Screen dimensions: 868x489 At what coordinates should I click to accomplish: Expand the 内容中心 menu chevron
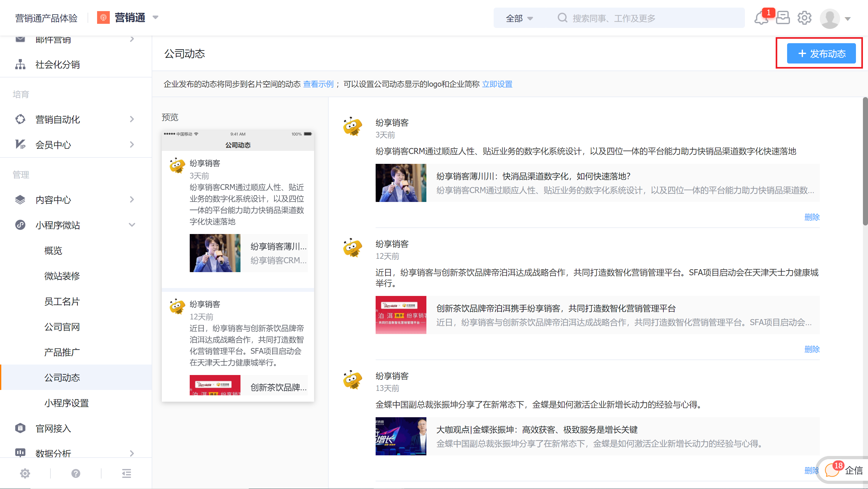click(x=132, y=200)
